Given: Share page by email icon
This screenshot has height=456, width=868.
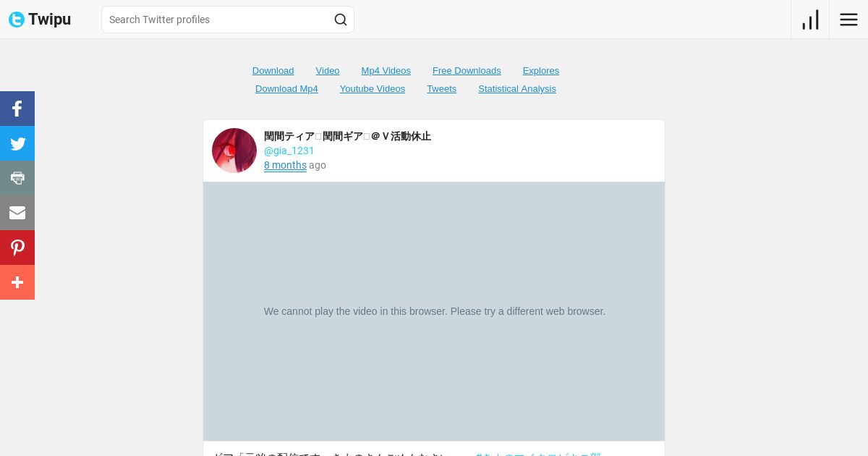Looking at the screenshot, I should click(17, 213).
